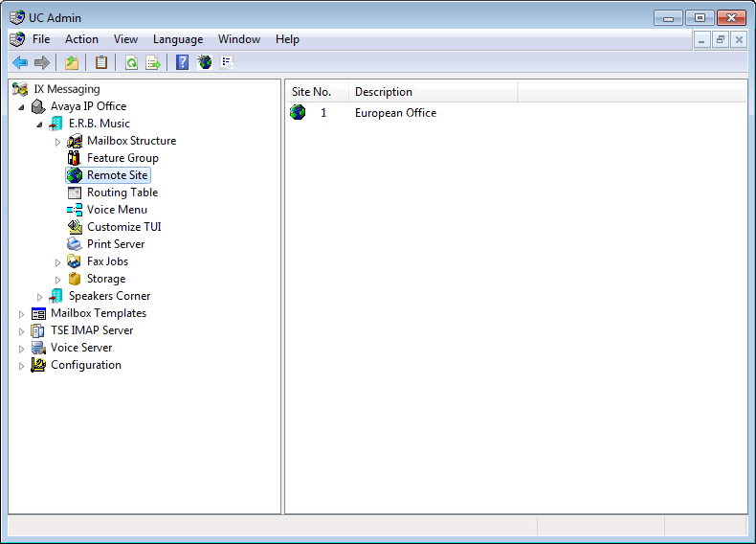Click the TSE IMAP Server icon
The width and height of the screenshot is (756, 544).
[37, 330]
